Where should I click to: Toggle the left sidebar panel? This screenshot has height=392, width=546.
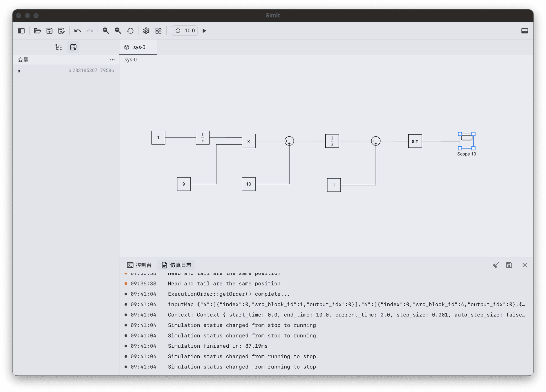tap(21, 31)
